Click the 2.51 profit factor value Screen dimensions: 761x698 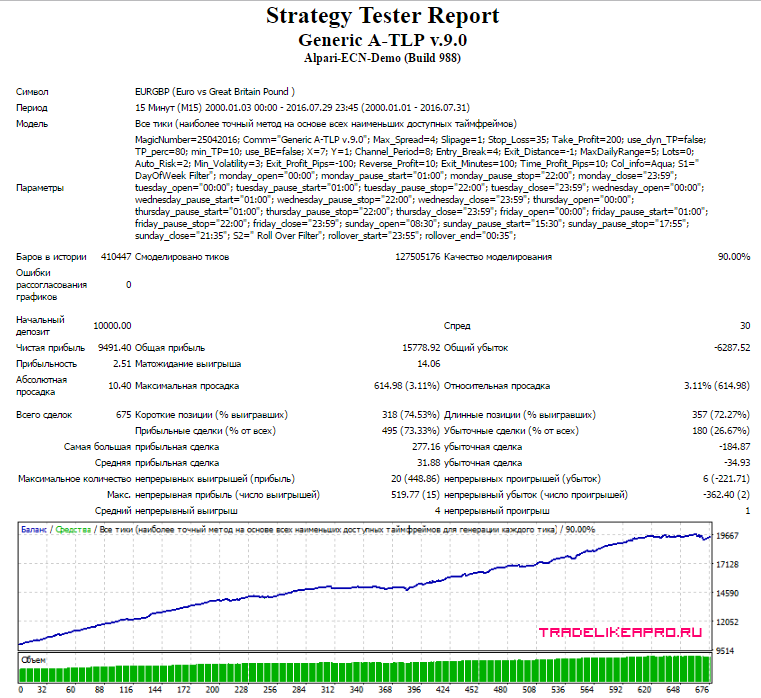coord(122,364)
